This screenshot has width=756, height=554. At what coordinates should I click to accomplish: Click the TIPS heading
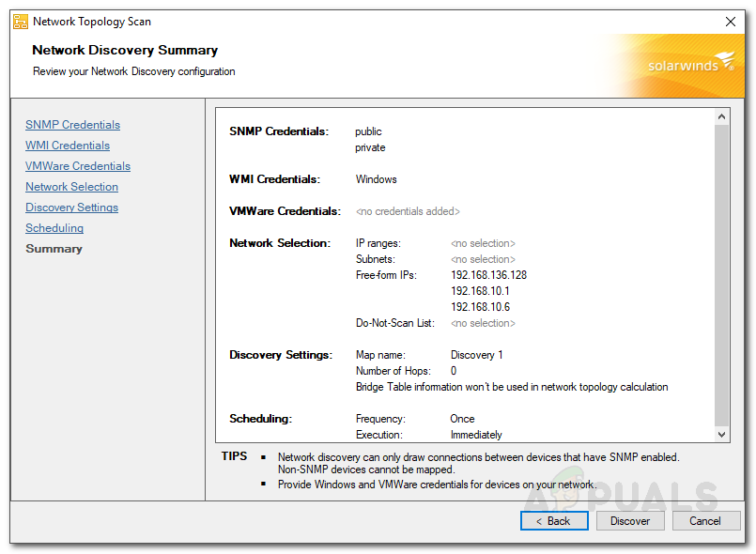point(235,456)
